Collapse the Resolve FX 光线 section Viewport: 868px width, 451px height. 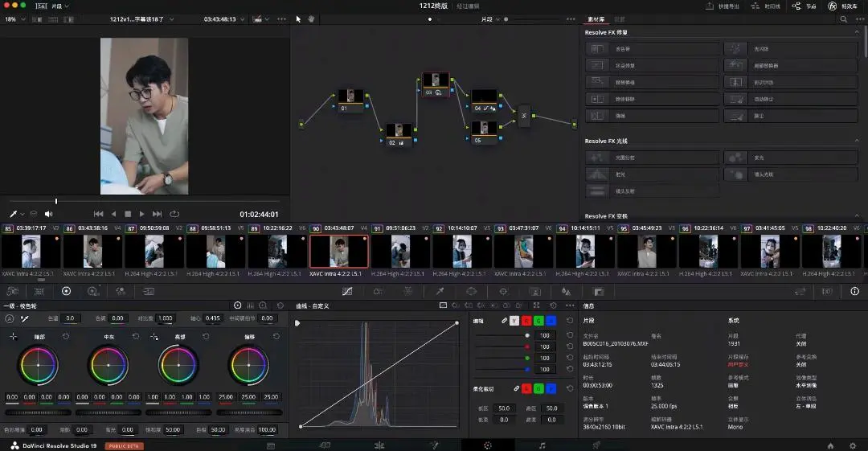857,141
